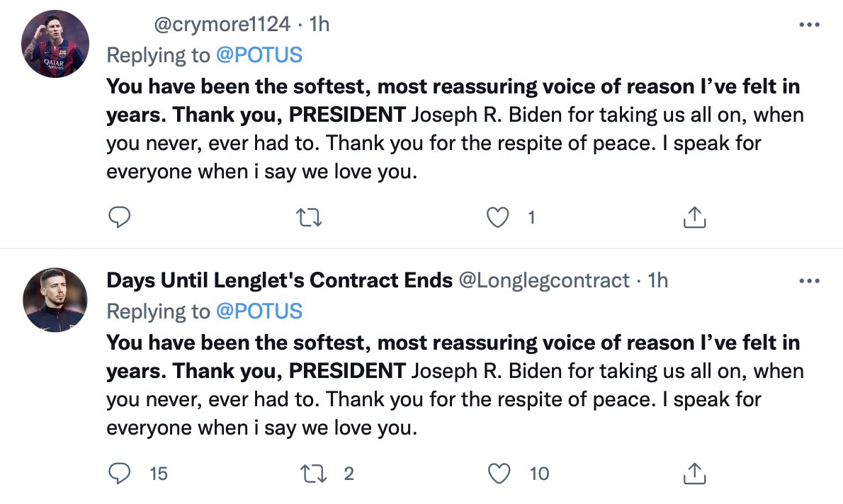Open first tweet's 1h timestamp

(319, 25)
